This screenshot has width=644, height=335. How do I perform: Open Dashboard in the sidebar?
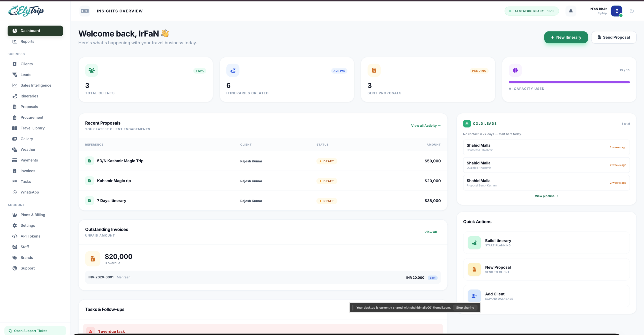pyautogui.click(x=35, y=31)
